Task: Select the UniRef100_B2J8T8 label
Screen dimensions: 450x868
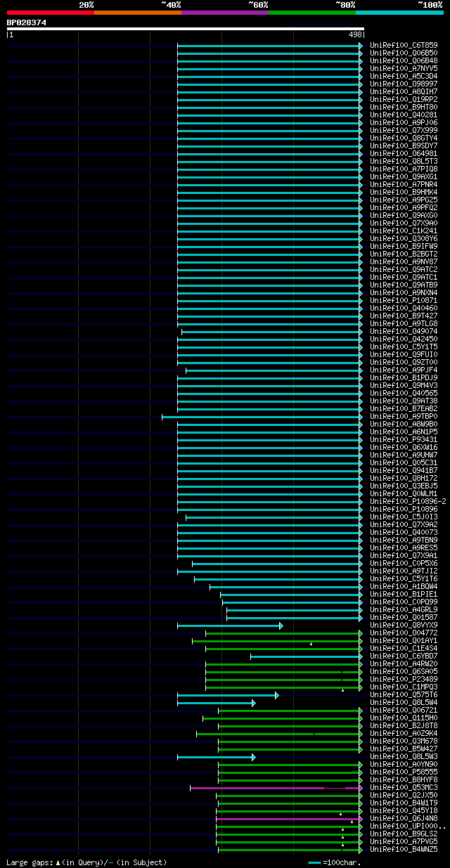Action: [404, 725]
